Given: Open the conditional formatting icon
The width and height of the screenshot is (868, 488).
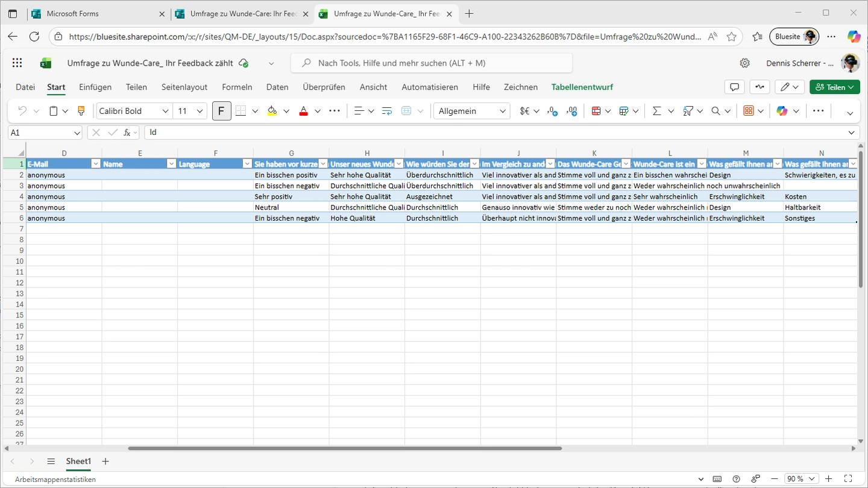Looking at the screenshot, I should (x=596, y=111).
